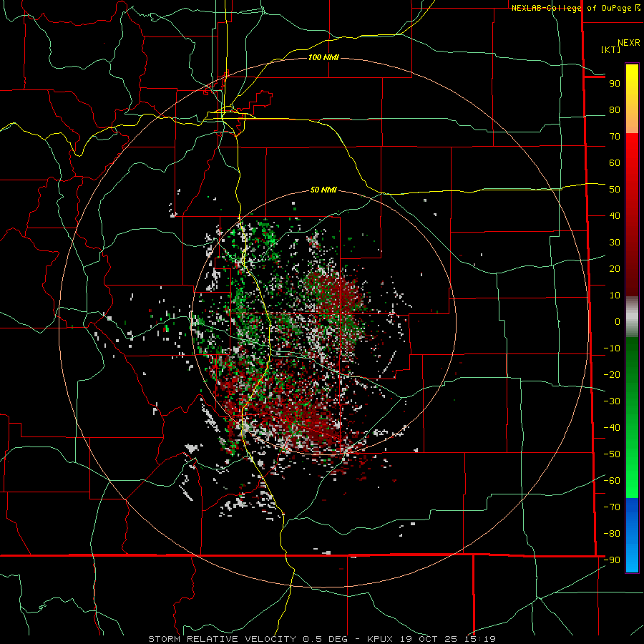644x644 pixels.
Task: Click the positive 60 value on velocity scale
Action: 615,162
